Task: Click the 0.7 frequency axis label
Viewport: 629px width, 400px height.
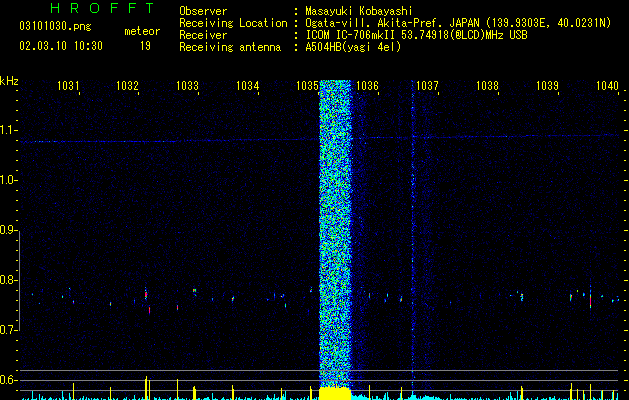Action: click(x=7, y=330)
